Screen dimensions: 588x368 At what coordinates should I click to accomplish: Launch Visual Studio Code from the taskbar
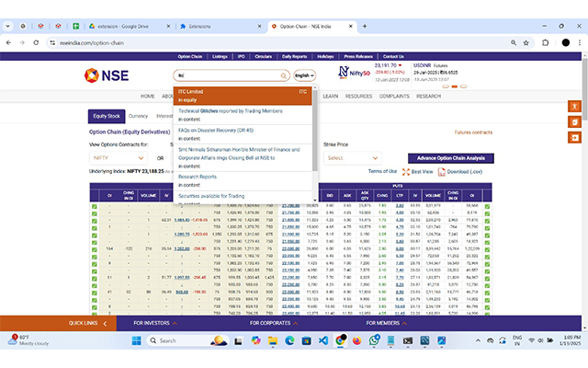point(323,340)
